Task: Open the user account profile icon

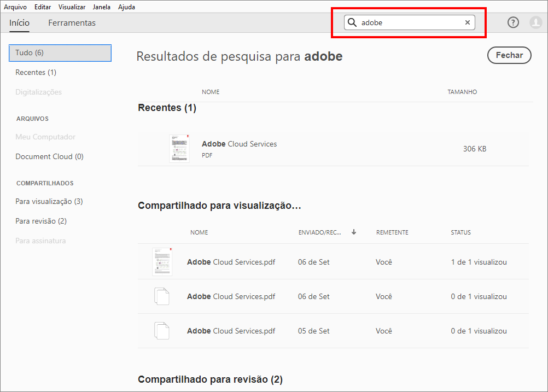Action: point(535,22)
